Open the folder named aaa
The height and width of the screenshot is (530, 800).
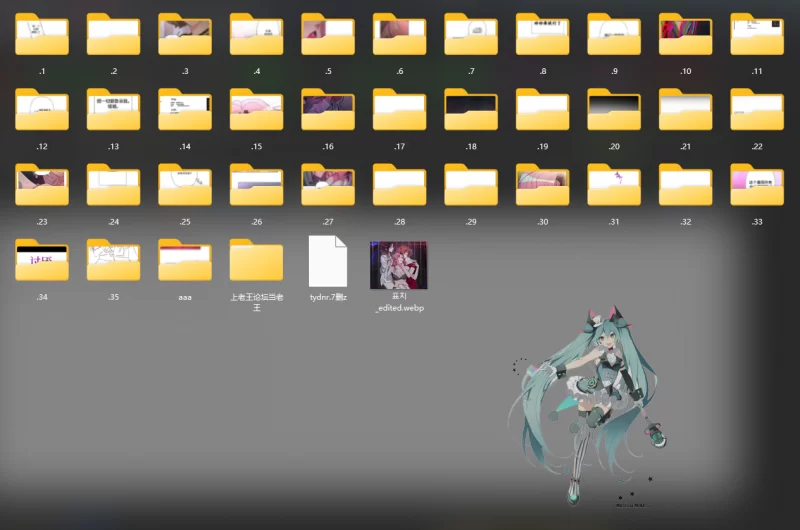(x=185, y=260)
